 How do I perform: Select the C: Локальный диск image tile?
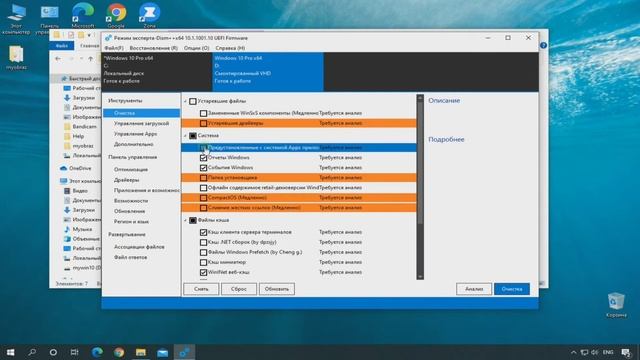click(x=157, y=71)
